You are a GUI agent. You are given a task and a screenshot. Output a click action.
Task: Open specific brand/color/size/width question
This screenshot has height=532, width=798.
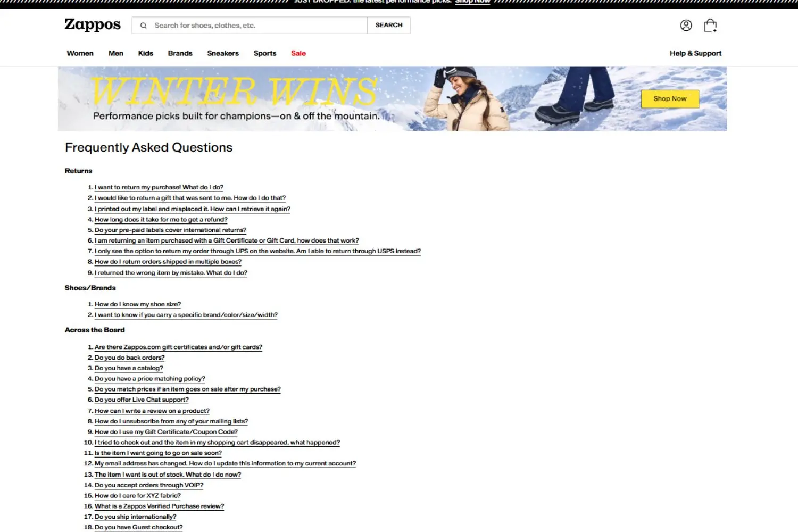(x=186, y=315)
